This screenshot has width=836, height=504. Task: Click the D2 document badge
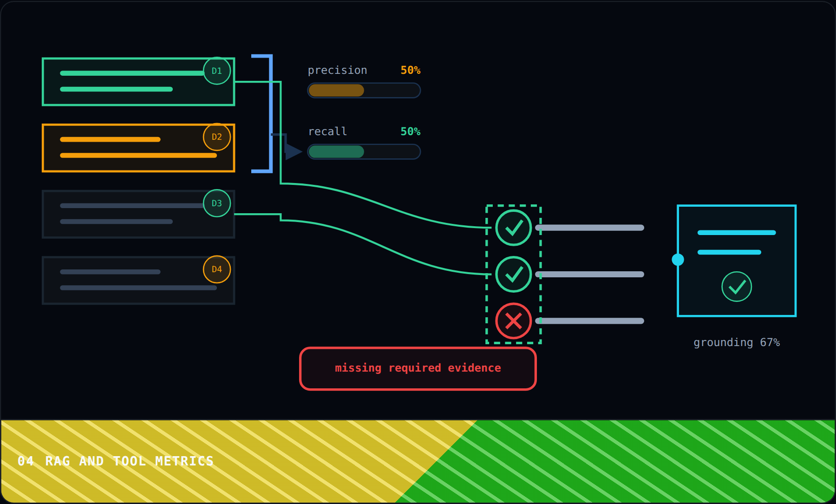coord(217,137)
